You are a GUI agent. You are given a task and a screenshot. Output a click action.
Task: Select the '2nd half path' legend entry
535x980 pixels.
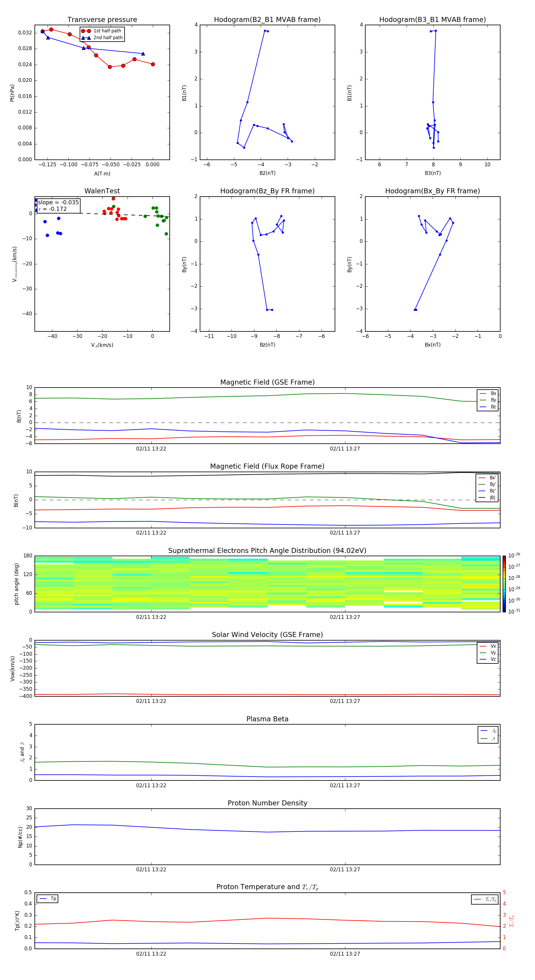click(x=102, y=38)
